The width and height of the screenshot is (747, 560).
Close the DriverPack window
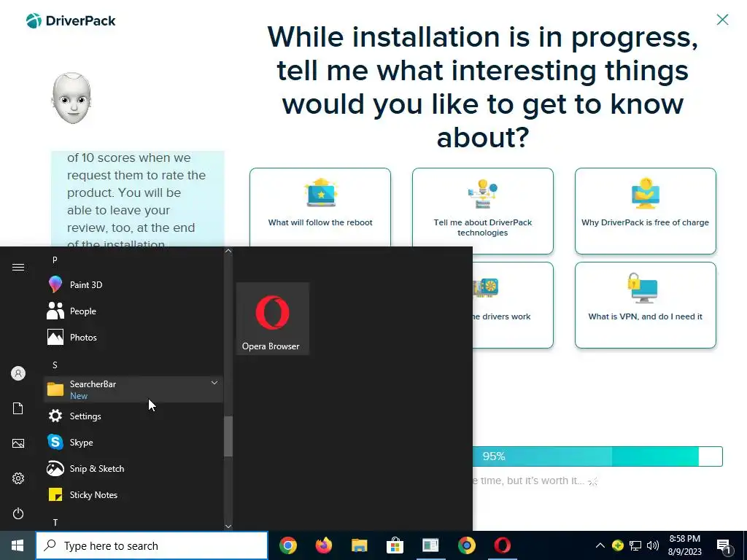722,20
